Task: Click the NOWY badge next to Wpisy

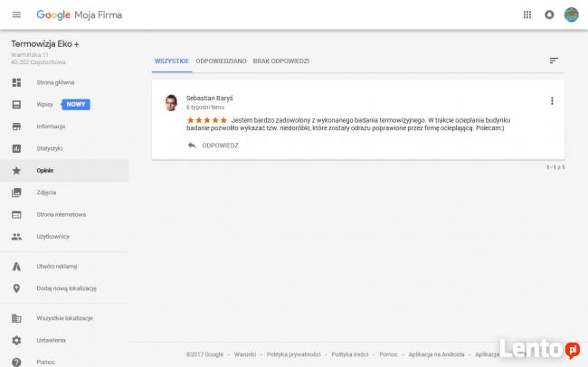Action: pos(76,105)
